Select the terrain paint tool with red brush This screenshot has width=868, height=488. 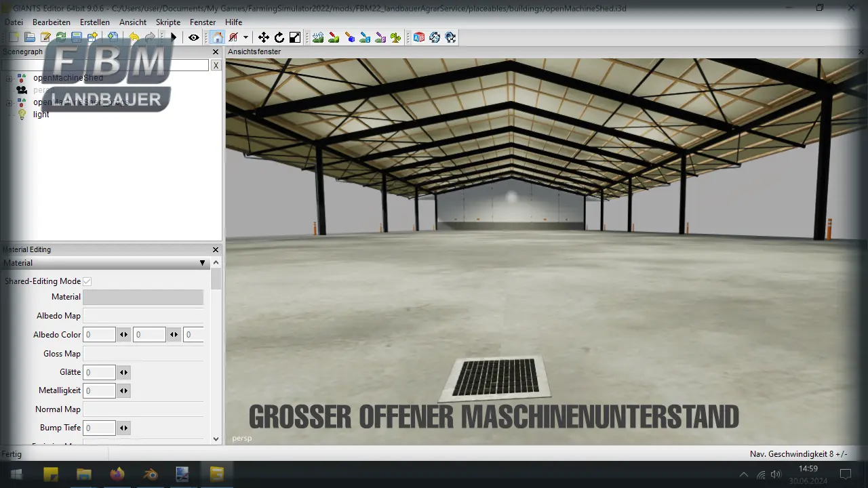(x=334, y=37)
